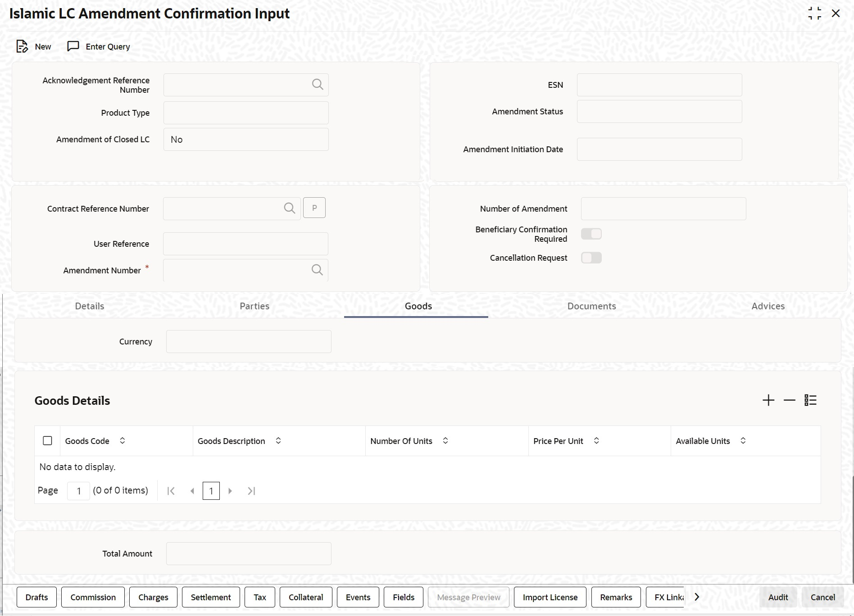Image resolution: width=854 pixels, height=616 pixels.
Task: Search Acknowledgement Reference Number lookup
Action: (318, 85)
